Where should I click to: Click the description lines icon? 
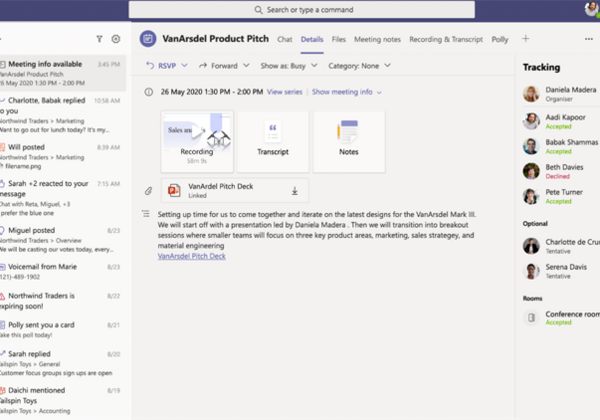146,213
